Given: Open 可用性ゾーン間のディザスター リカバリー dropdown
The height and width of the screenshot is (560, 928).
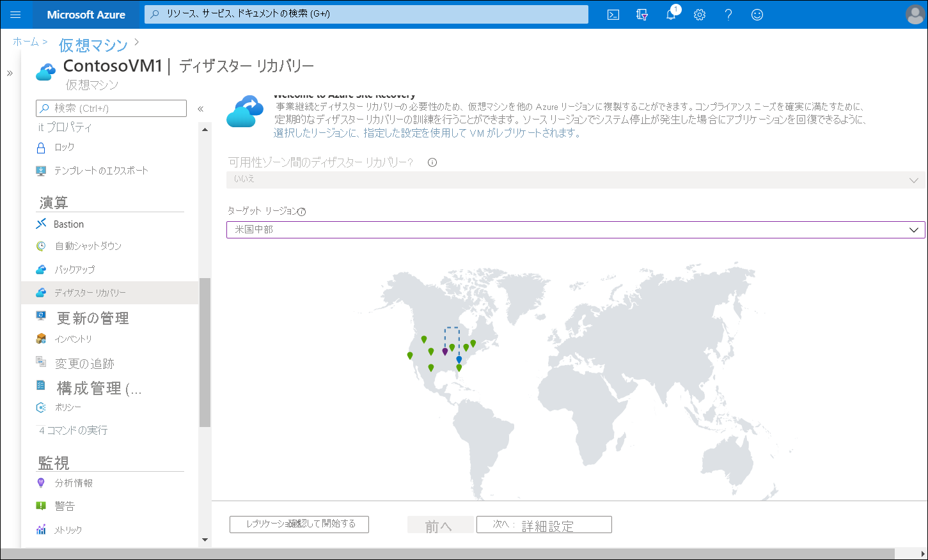Looking at the screenshot, I should [576, 180].
